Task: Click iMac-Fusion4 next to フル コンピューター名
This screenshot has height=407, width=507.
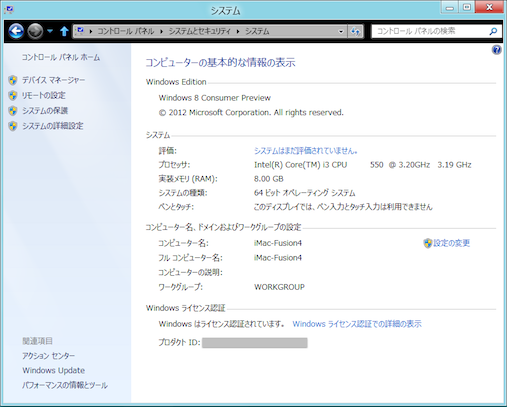Action: coord(278,258)
